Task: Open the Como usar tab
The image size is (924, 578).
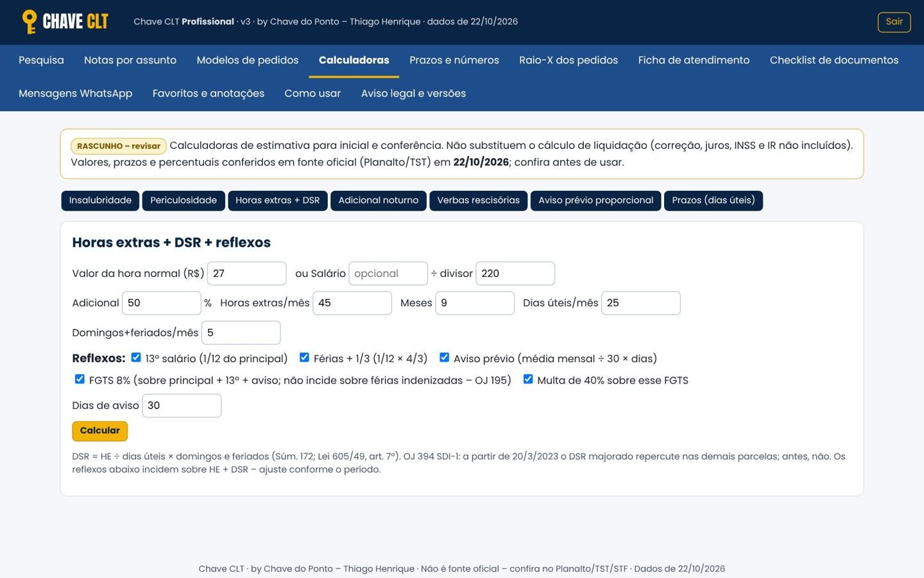Action: (312, 94)
